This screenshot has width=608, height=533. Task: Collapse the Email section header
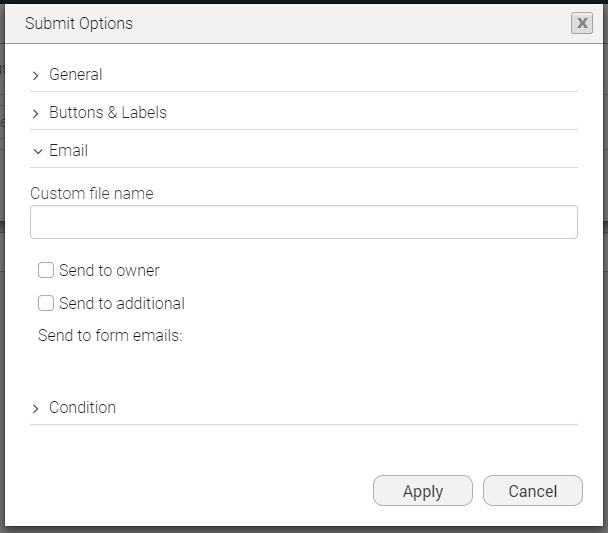[x=68, y=150]
